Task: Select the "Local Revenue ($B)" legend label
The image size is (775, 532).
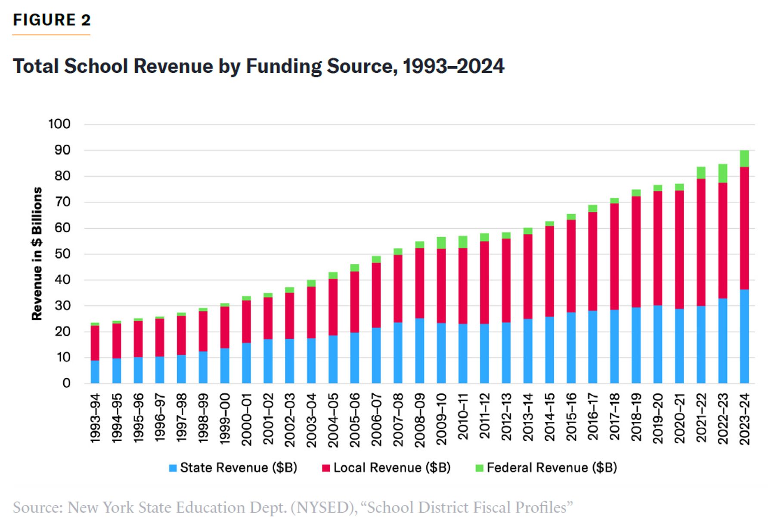Action: pos(392,468)
